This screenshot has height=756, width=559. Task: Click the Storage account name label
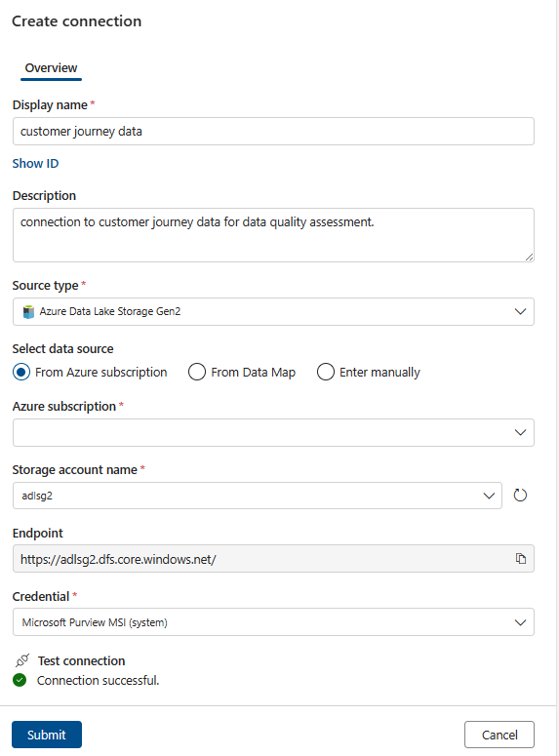[x=75, y=469]
